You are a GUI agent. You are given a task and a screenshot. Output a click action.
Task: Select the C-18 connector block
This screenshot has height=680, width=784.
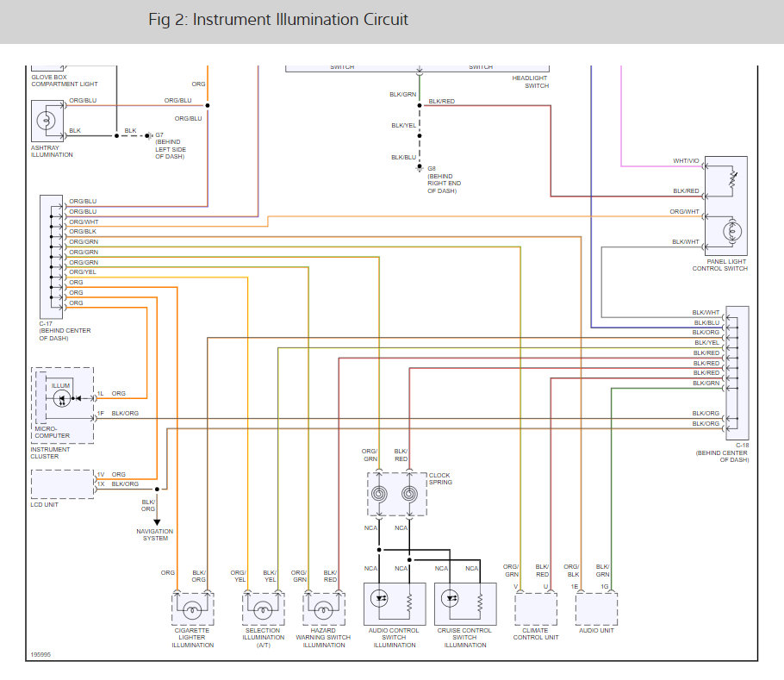point(739,373)
